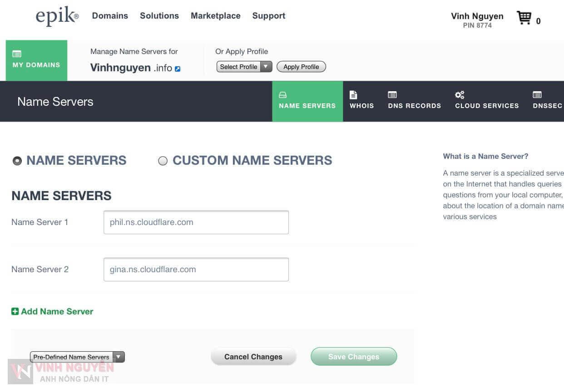The width and height of the screenshot is (564, 392).
Task: Go to the Marketplace menu
Action: [x=216, y=16]
